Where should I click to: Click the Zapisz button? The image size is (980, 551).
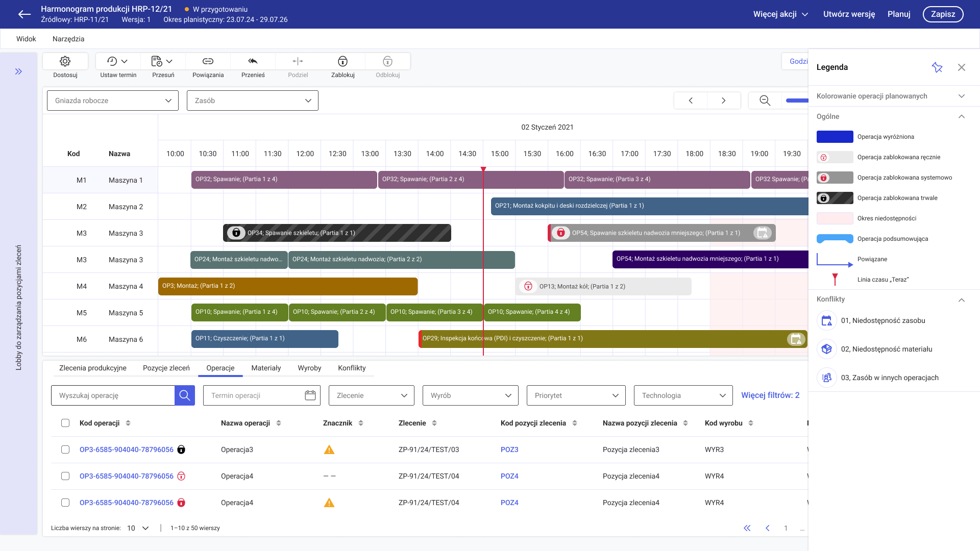(x=943, y=14)
